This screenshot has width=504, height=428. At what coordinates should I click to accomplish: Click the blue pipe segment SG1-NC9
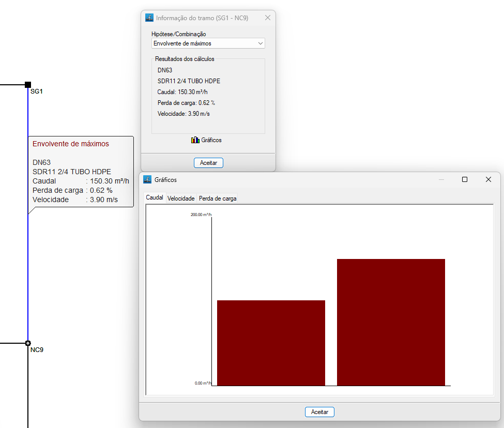point(28,214)
